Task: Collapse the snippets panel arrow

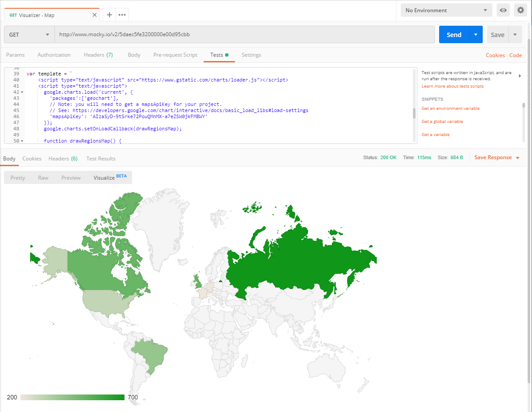Action: (x=519, y=76)
